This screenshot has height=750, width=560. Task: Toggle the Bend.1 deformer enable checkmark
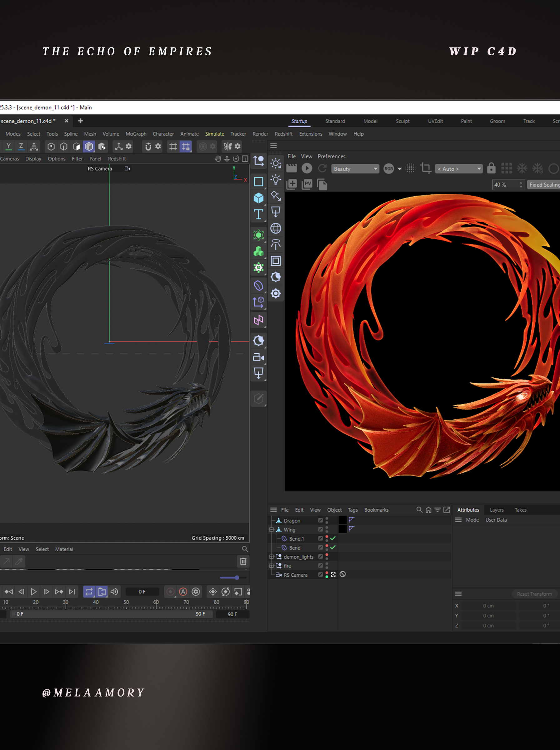tap(333, 538)
